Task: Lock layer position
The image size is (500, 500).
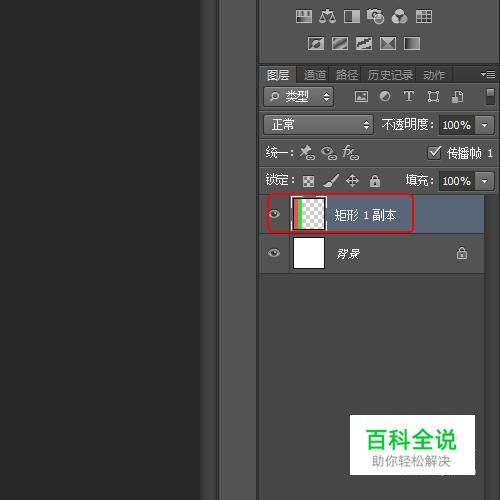Action: tap(352, 181)
